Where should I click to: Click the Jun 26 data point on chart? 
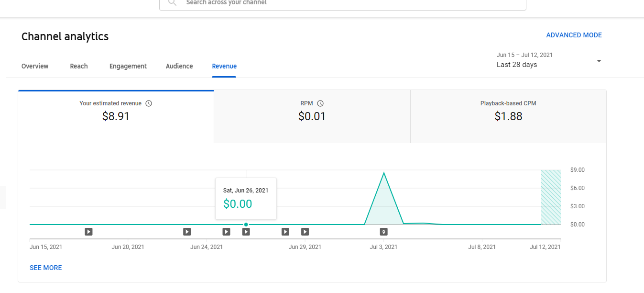[x=246, y=225]
